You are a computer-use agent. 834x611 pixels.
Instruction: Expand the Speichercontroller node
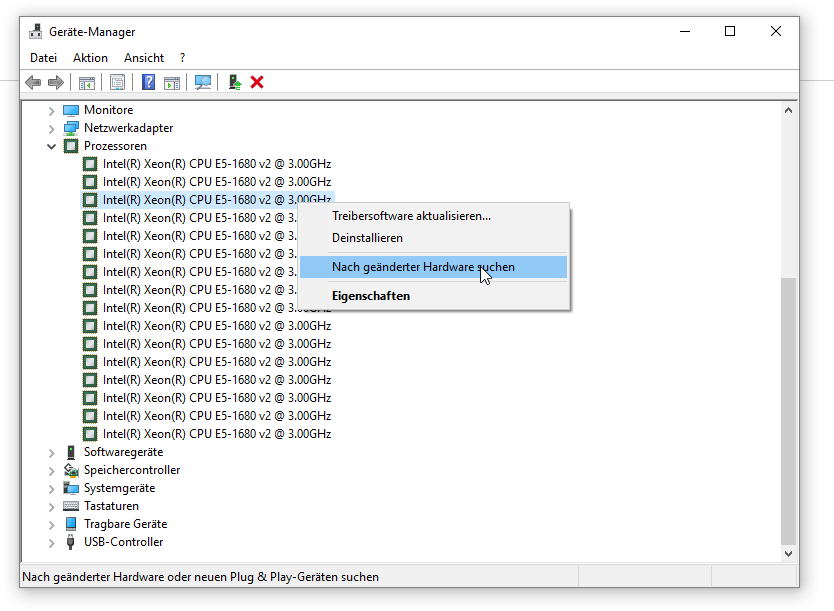(x=51, y=471)
